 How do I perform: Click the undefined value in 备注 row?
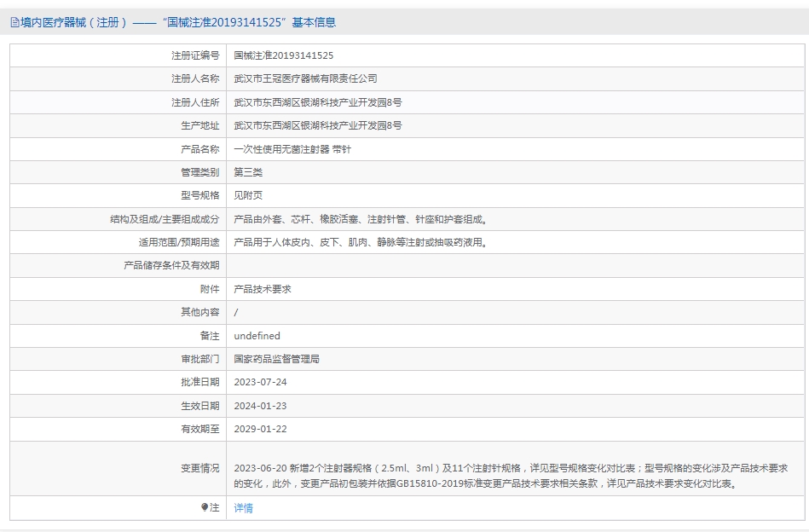(257, 336)
